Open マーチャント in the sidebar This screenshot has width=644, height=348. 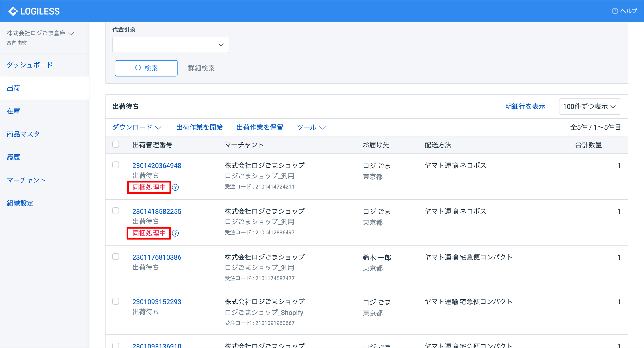click(x=27, y=180)
